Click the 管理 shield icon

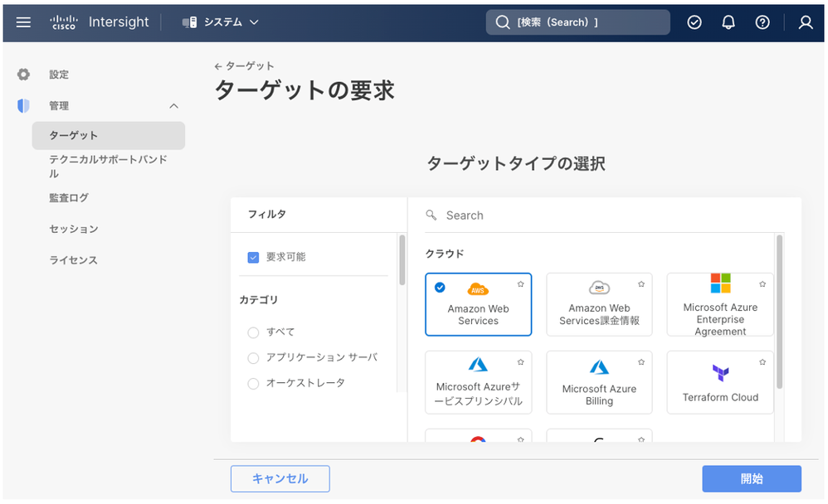23,105
